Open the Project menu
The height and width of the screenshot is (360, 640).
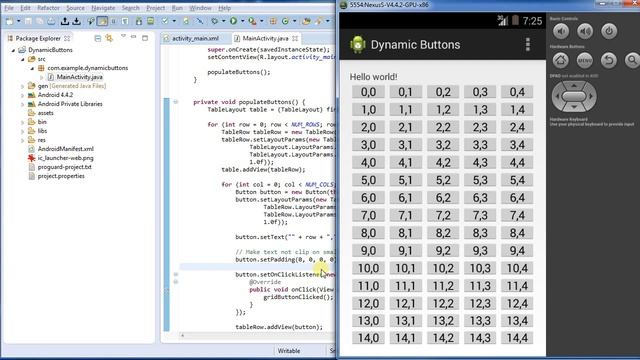coord(156,8)
